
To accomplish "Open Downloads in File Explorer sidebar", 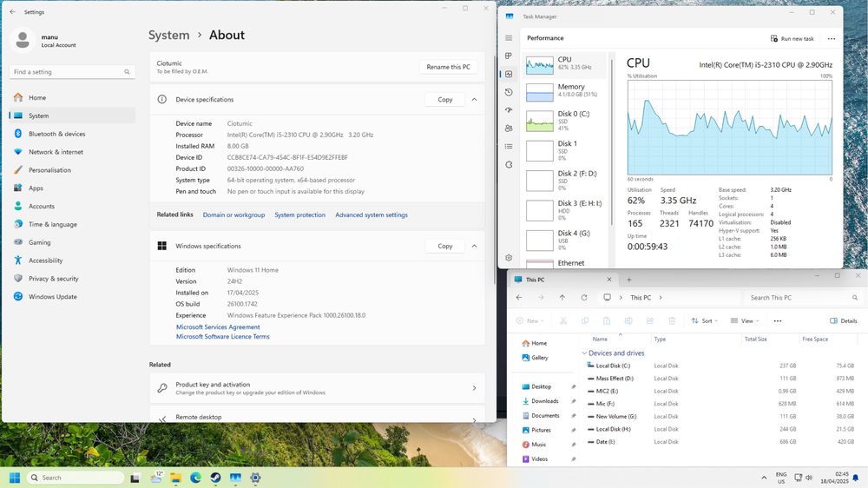I will (x=545, y=401).
